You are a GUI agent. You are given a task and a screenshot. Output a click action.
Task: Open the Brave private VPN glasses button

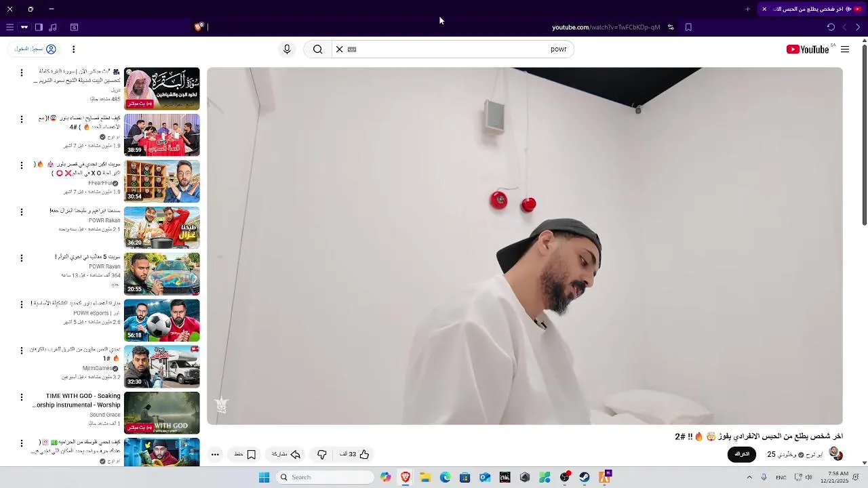tap(24, 27)
